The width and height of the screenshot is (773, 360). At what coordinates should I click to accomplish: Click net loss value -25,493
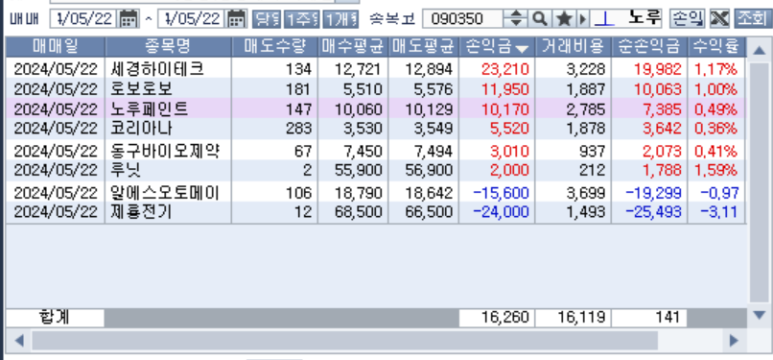tap(654, 213)
